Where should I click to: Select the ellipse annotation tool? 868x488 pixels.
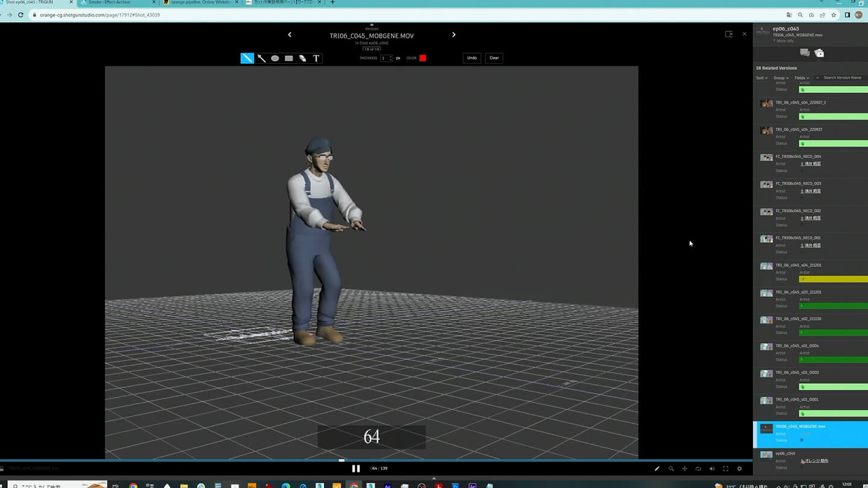(x=275, y=58)
